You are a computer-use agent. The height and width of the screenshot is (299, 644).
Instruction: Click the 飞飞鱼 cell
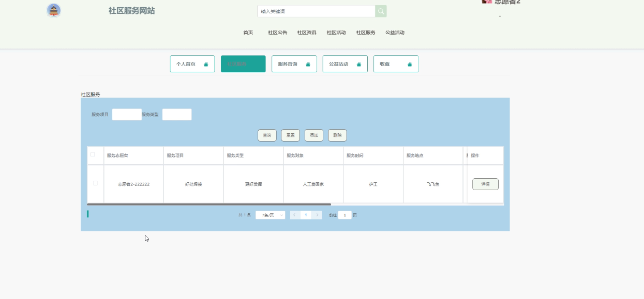coord(433,184)
